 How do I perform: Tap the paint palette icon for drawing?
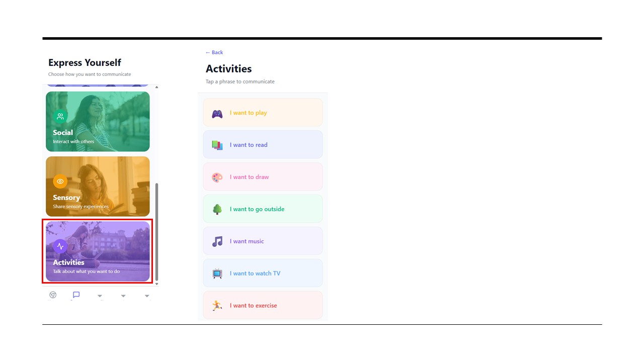coord(217,177)
